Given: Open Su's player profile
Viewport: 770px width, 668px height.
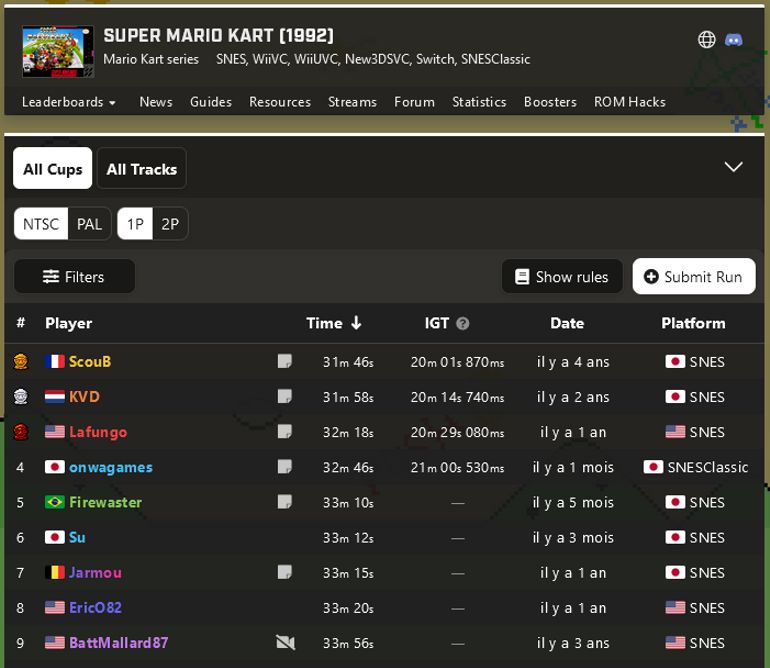Looking at the screenshot, I should tap(77, 537).
